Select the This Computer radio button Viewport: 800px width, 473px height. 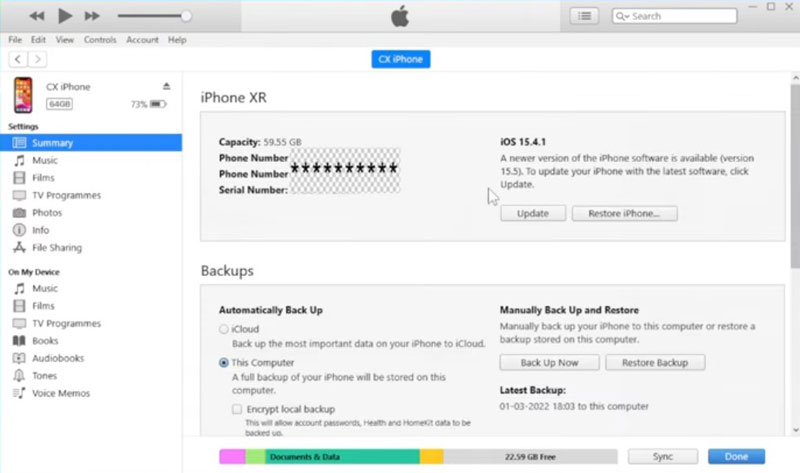[223, 363]
